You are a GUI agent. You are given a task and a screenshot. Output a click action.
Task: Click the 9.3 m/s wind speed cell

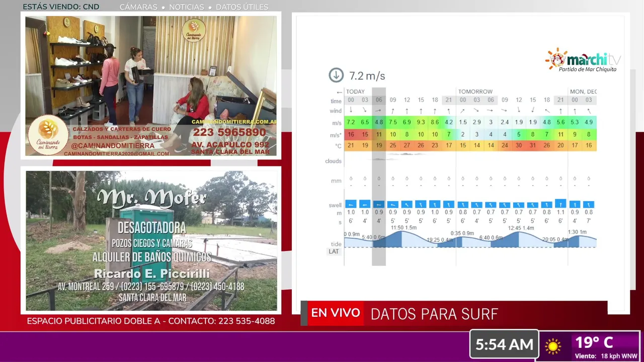coord(421,122)
